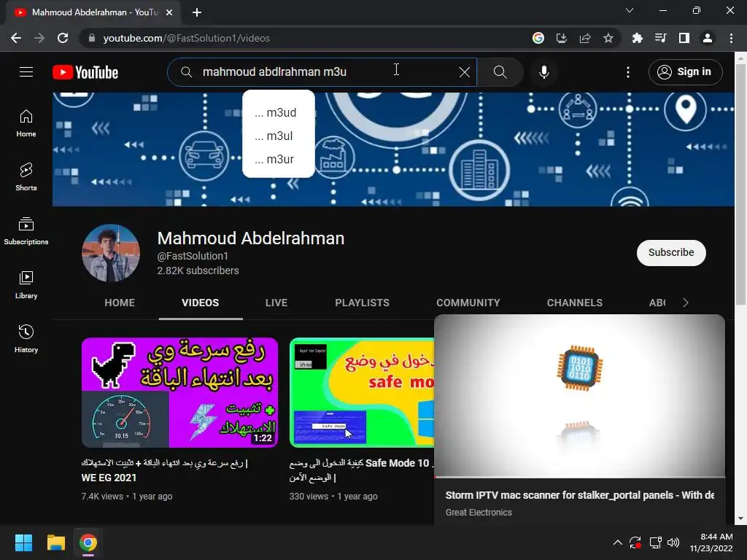
Task: Open the volume control in system tray
Action: [673, 542]
